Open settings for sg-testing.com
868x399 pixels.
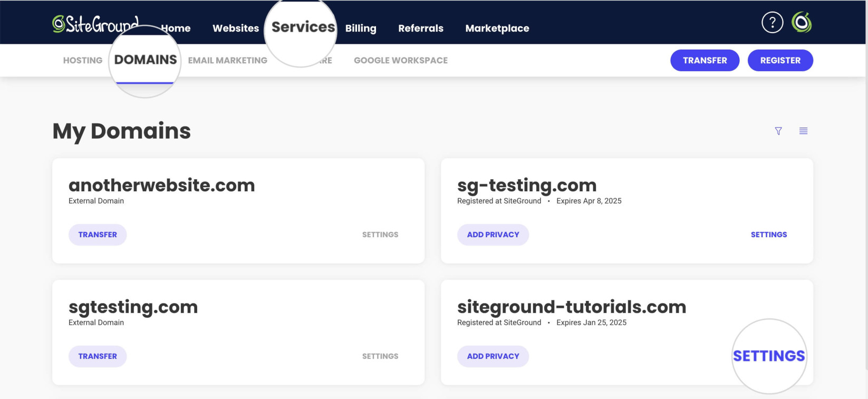[769, 235]
